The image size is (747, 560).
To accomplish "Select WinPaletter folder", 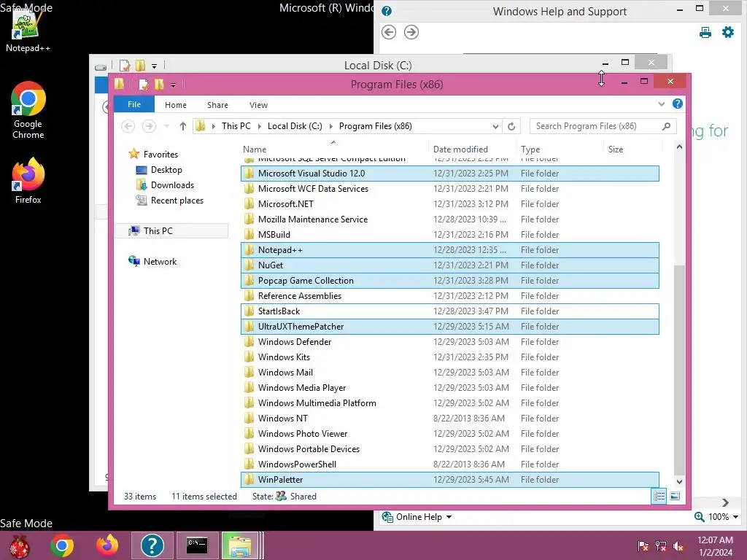I will point(449,480).
